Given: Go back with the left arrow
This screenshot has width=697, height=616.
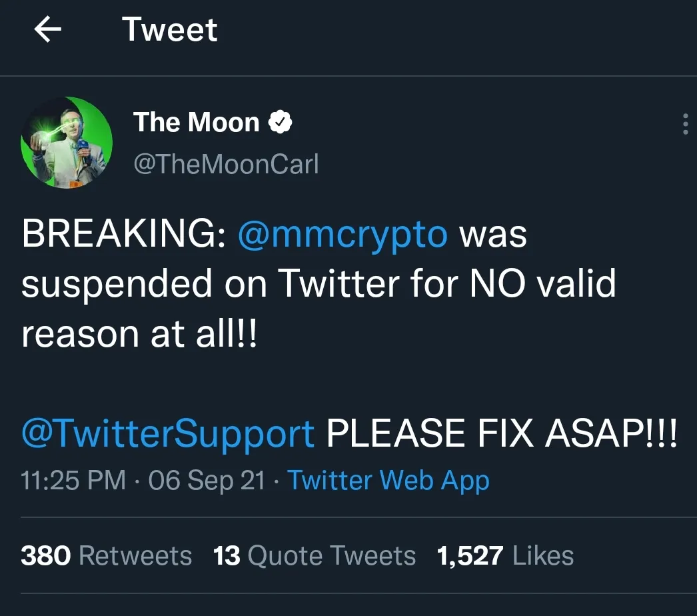Looking at the screenshot, I should [47, 29].
